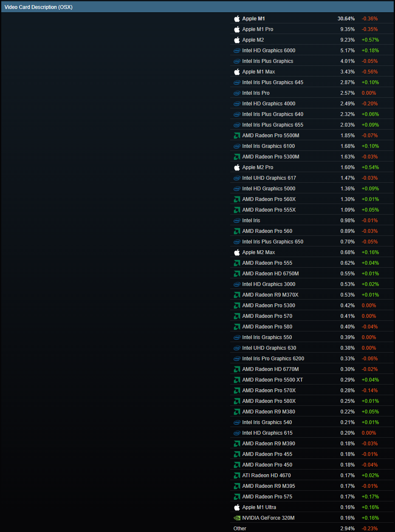Click the AMD logo beside AMD Radeon Pro 575

tap(237, 497)
